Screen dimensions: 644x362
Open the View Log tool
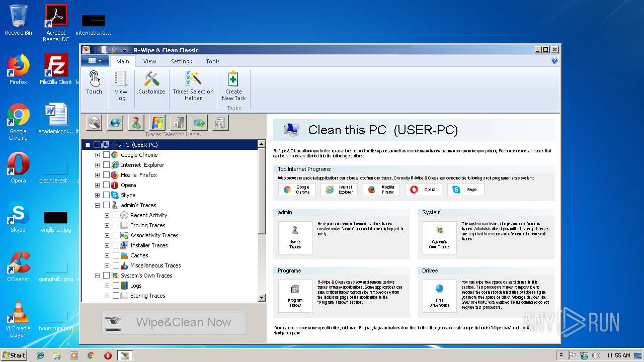(x=121, y=85)
